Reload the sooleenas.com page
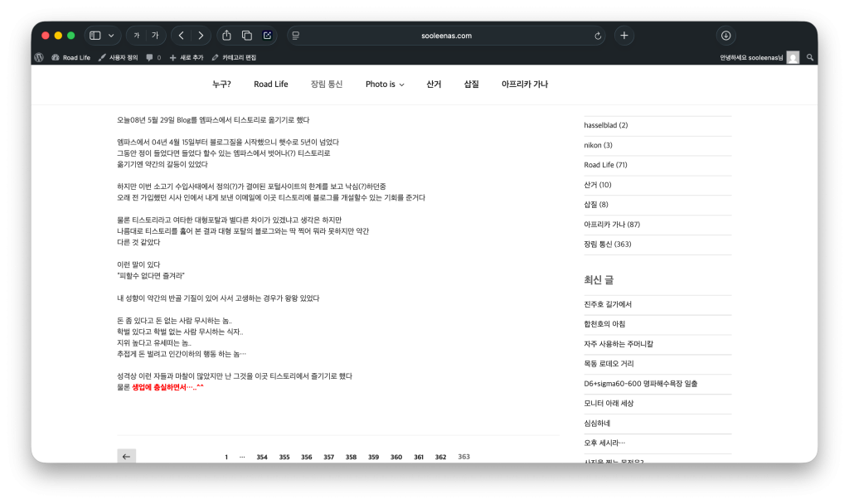 pos(598,36)
